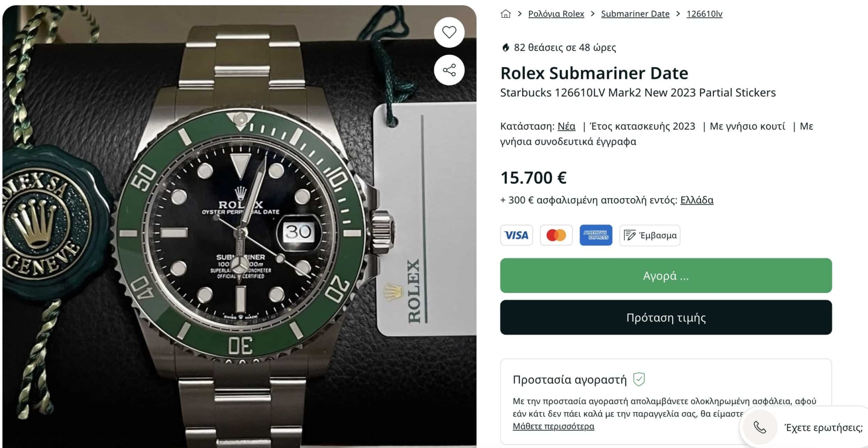This screenshot has width=868, height=448.
Task: Open the Ρολόγια Rolex breadcrumb link
Action: point(556,14)
